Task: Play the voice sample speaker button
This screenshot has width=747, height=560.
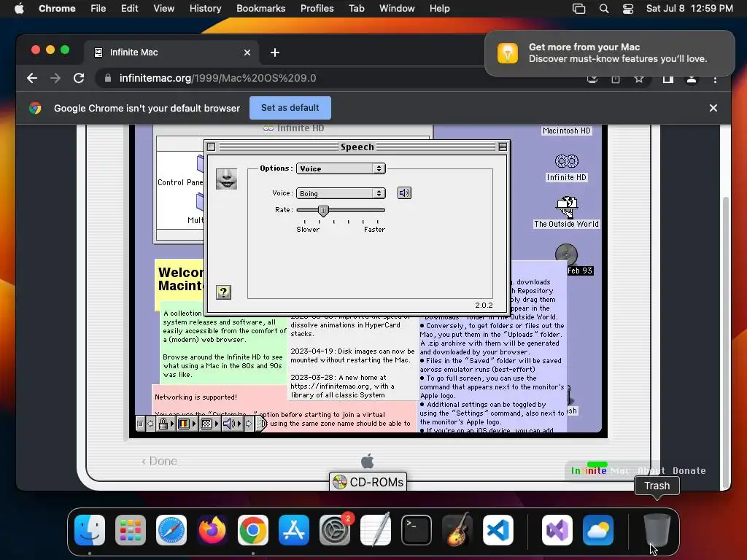Action: coord(404,192)
